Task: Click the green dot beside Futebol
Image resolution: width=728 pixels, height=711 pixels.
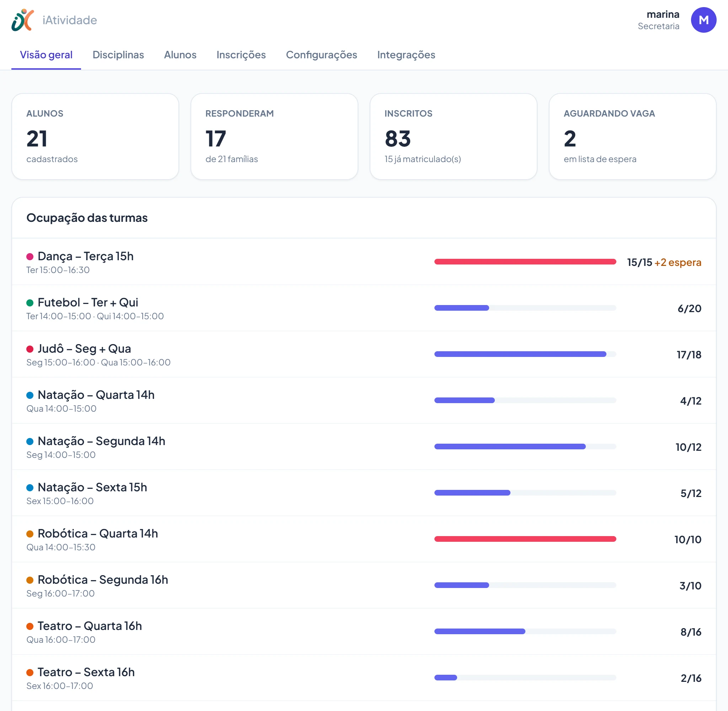Action: coord(30,303)
